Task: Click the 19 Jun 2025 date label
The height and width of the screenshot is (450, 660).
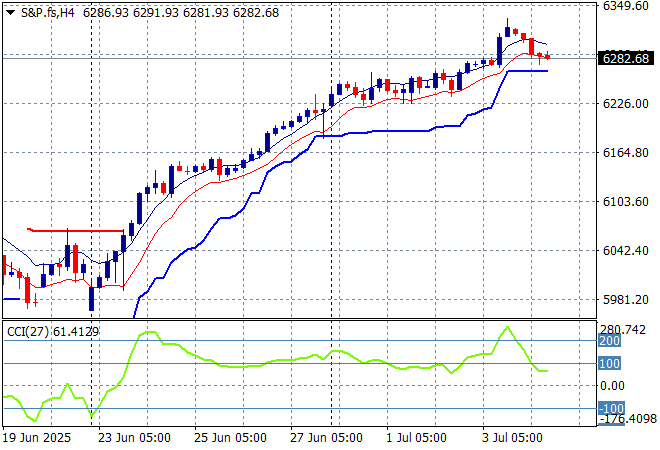Action: point(38,438)
